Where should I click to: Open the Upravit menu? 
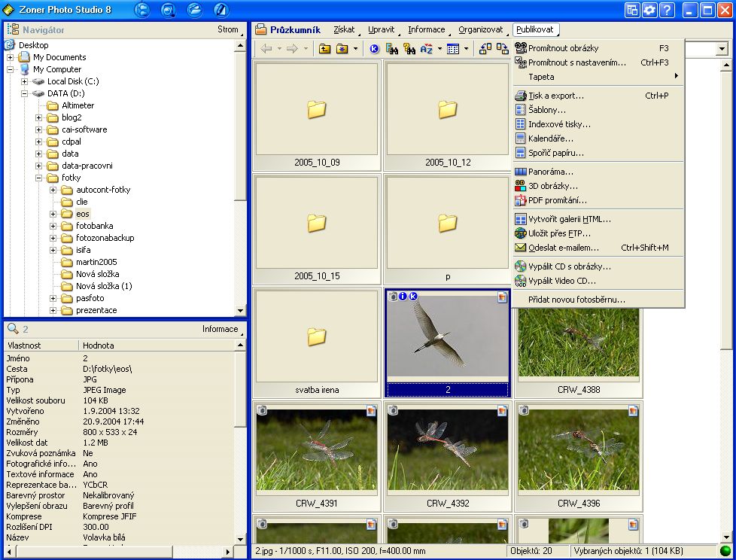coord(381,29)
